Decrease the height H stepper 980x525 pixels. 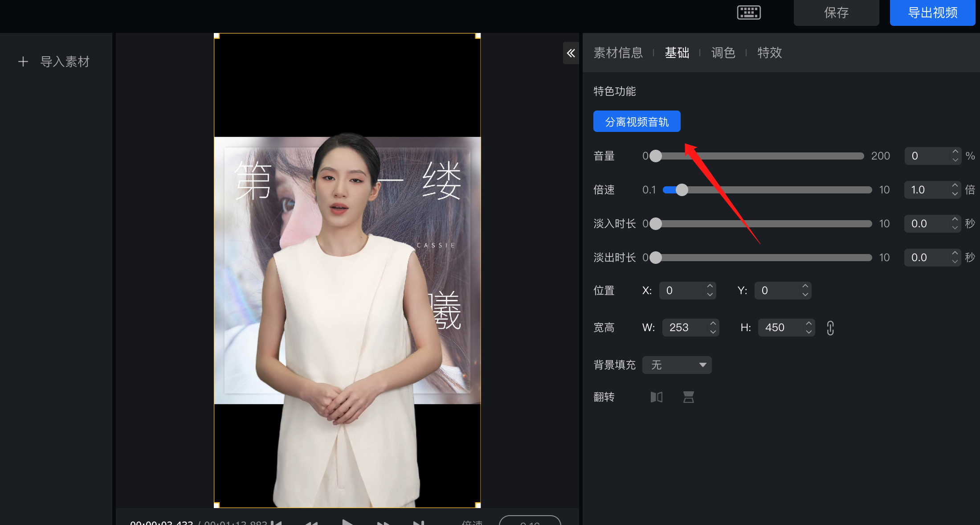(x=808, y=332)
